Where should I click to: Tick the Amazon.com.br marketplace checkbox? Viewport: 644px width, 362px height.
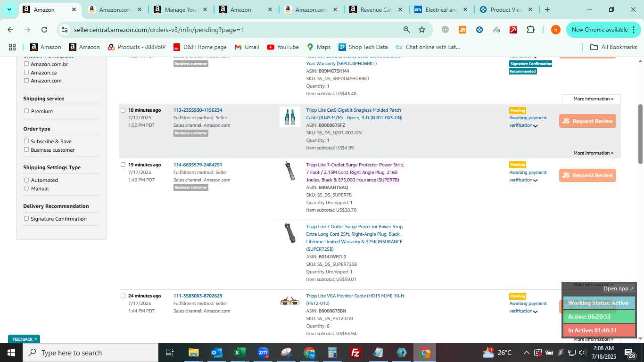[26, 64]
